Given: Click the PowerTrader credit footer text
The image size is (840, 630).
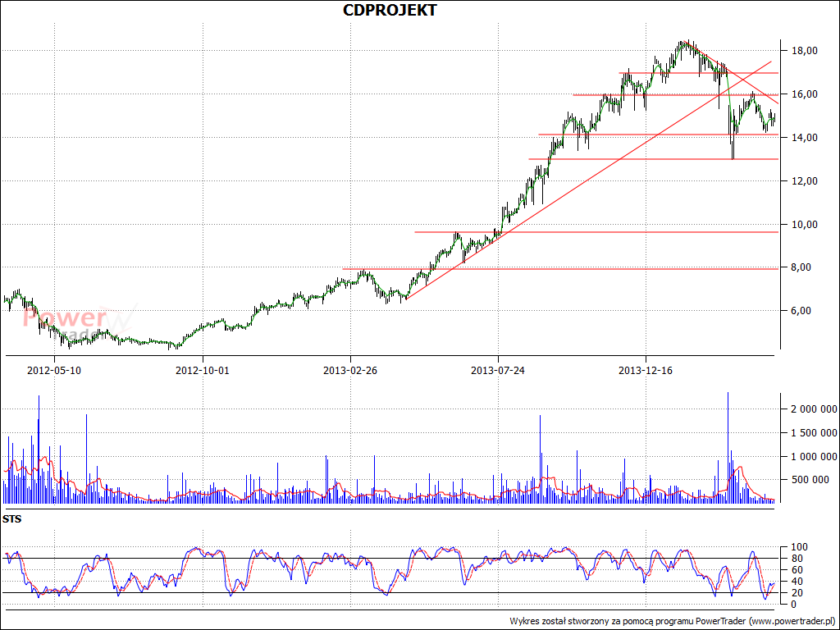Looking at the screenshot, I should [673, 622].
